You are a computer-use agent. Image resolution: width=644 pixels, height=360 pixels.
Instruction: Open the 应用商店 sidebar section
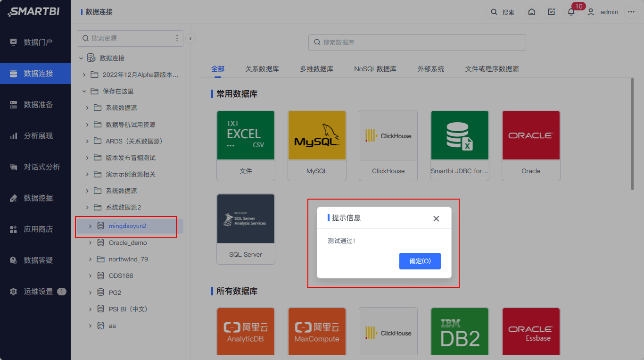tap(35, 229)
